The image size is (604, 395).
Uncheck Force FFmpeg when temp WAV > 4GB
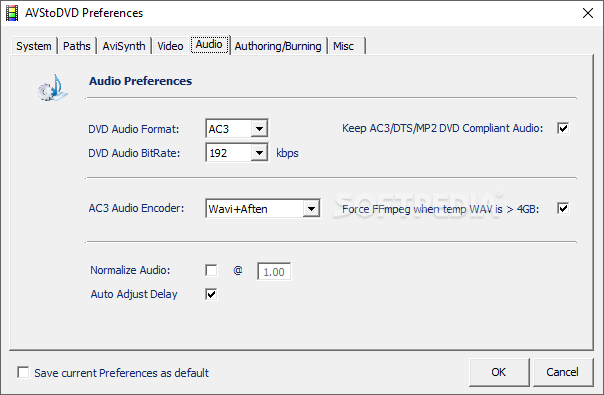point(563,208)
